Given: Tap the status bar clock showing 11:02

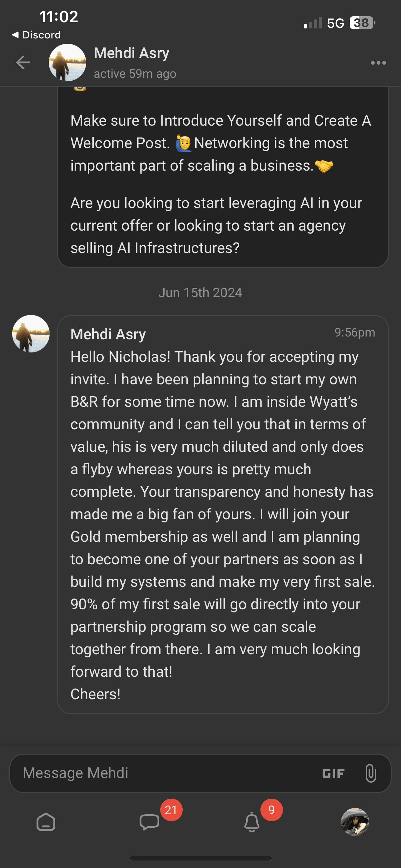Looking at the screenshot, I should [59, 17].
